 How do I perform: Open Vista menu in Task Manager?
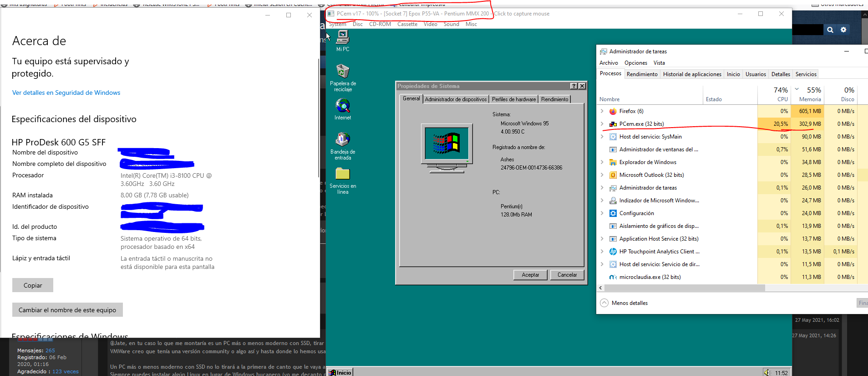659,63
